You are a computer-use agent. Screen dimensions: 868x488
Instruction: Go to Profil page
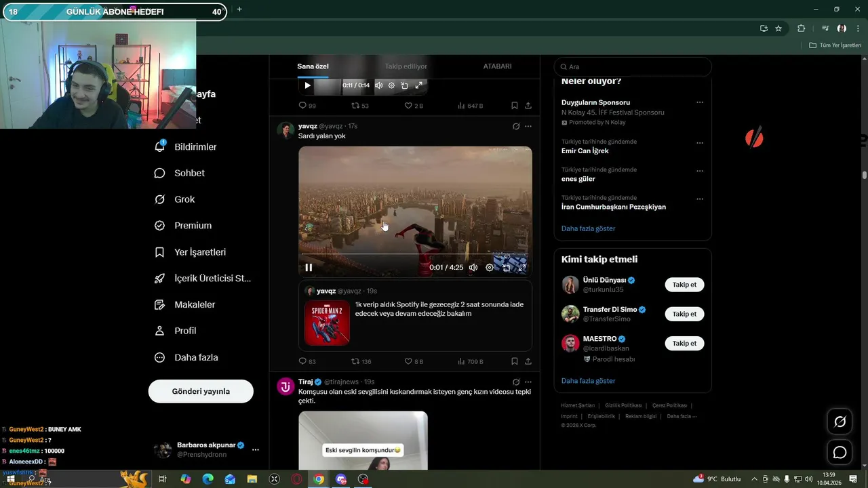[175, 331]
